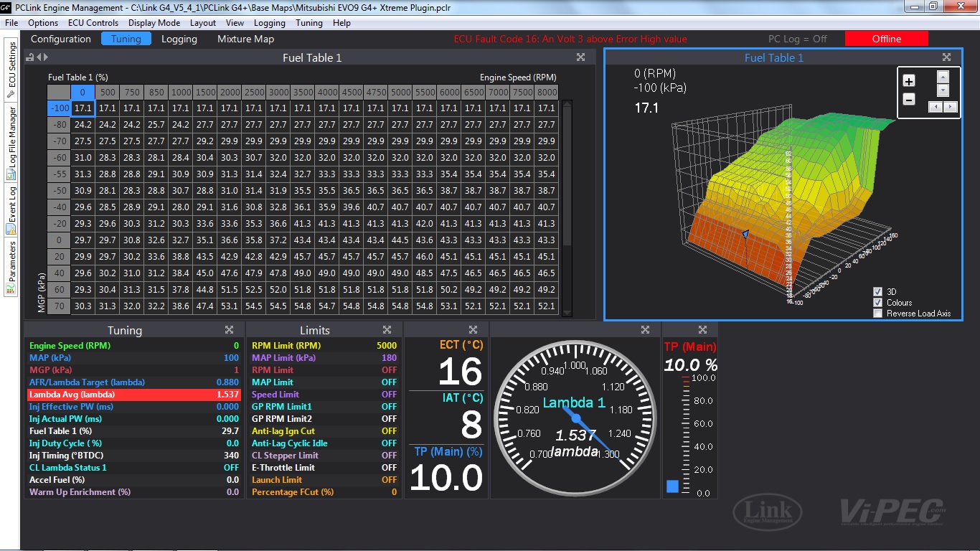Screen dimensions: 980x551
Task: Open the Tuning menu in menu bar
Action: point(309,23)
